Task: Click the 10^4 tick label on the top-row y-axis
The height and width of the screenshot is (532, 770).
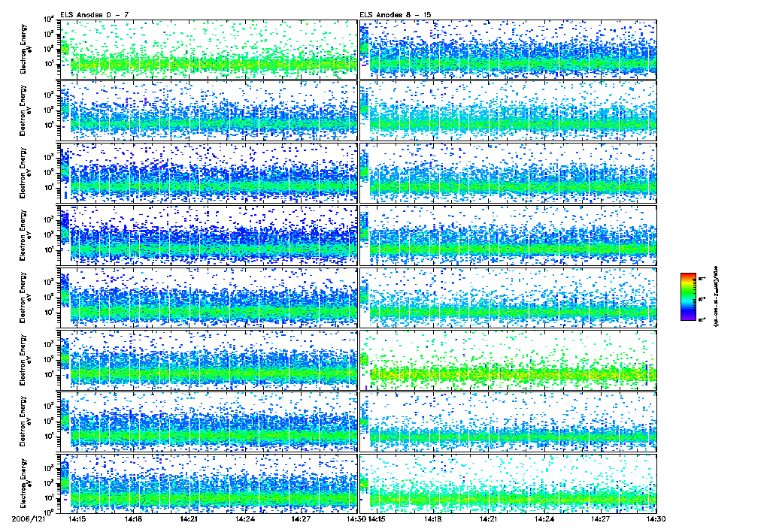Action: (49, 20)
